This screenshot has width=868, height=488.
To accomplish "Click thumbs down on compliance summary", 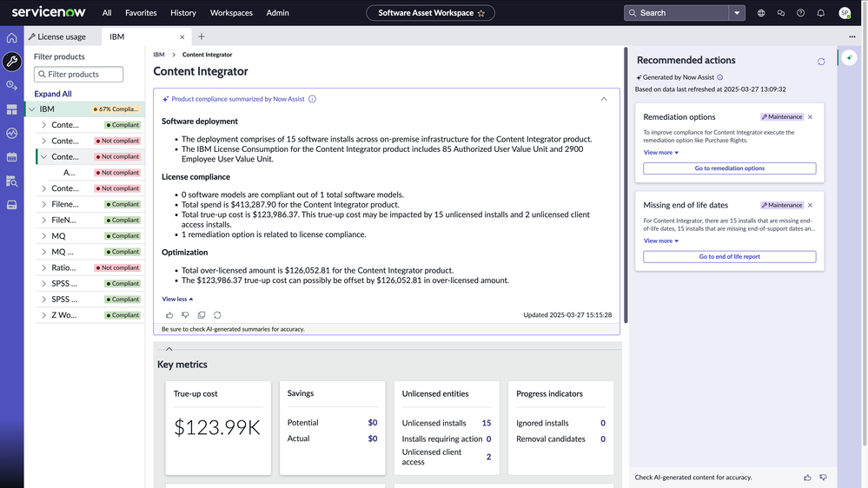I will pos(185,315).
